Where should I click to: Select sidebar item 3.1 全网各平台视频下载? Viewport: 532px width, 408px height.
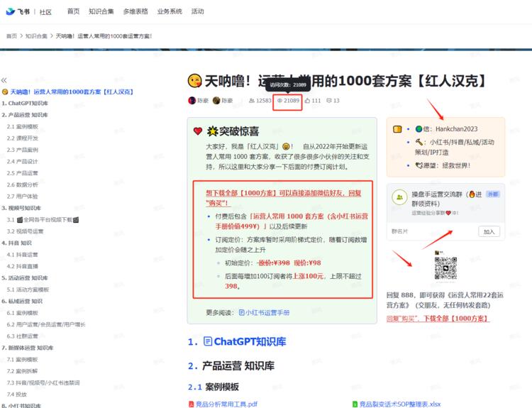coord(43,220)
